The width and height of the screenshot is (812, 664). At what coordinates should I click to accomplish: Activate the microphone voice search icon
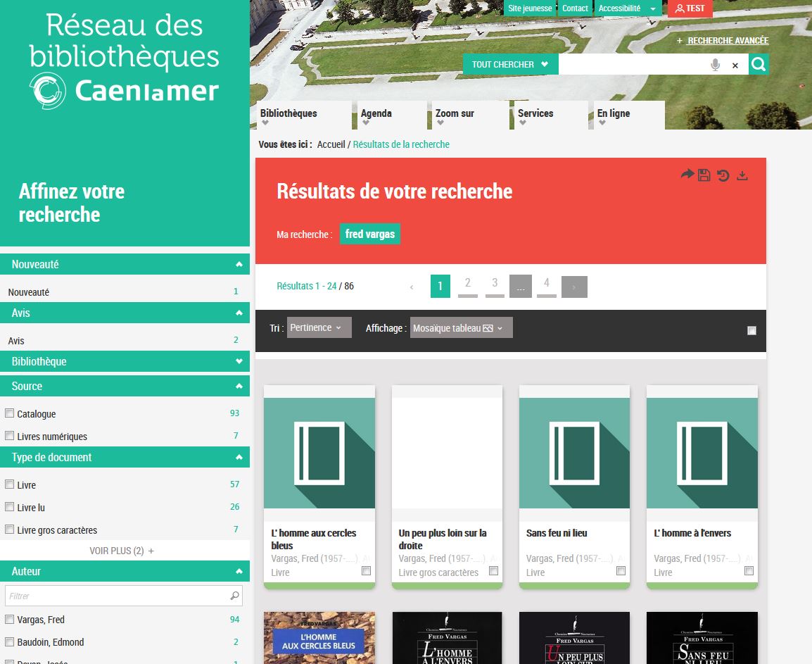[716, 65]
